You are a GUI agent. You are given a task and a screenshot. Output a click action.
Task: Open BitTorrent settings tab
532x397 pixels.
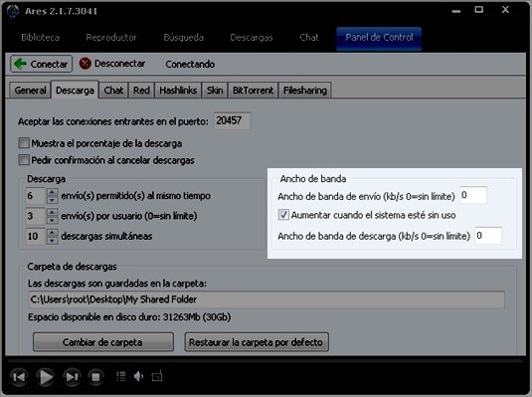click(253, 91)
